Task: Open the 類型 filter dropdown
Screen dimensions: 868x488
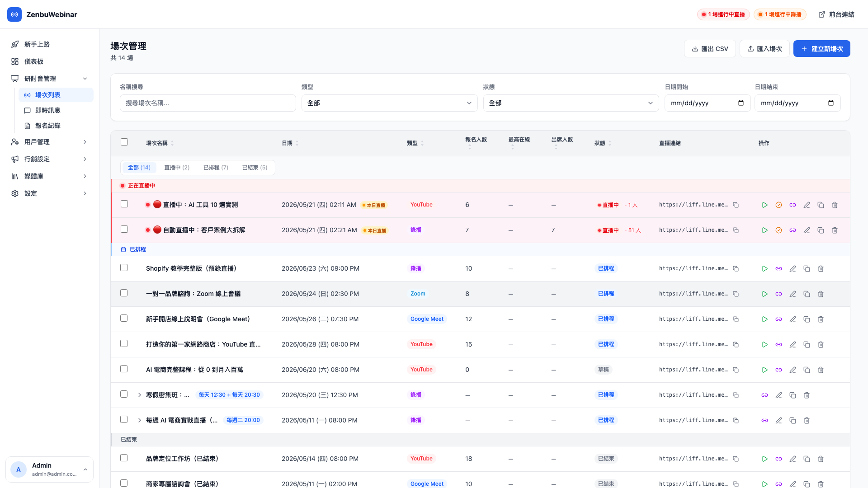Action: [x=389, y=103]
